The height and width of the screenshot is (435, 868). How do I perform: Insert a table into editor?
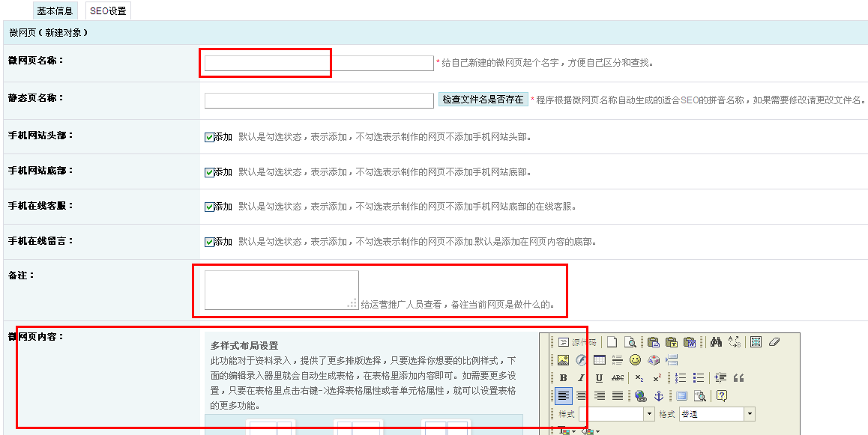tap(600, 360)
